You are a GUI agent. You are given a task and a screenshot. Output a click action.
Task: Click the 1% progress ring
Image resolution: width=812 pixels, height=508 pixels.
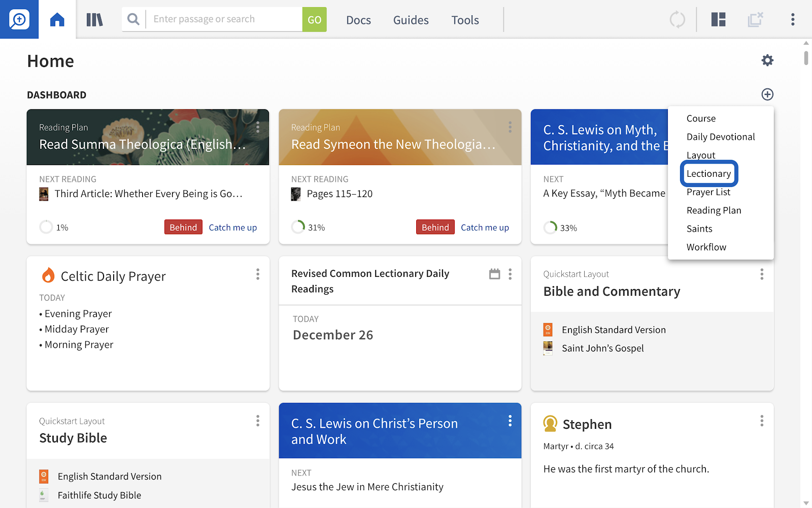click(46, 227)
